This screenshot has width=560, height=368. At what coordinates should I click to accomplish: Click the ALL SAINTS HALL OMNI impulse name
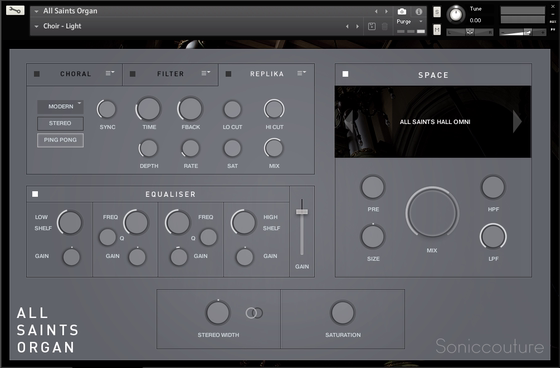pyautogui.click(x=435, y=122)
